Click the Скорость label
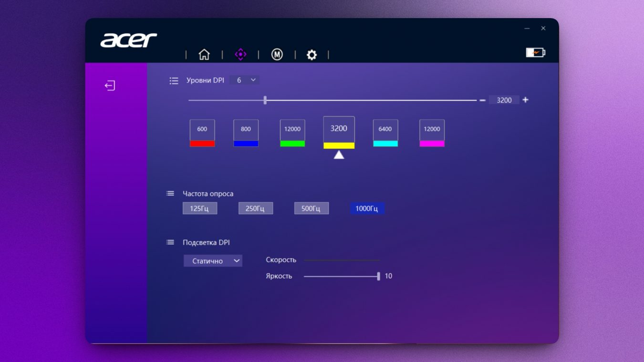The height and width of the screenshot is (362, 644). point(281,260)
